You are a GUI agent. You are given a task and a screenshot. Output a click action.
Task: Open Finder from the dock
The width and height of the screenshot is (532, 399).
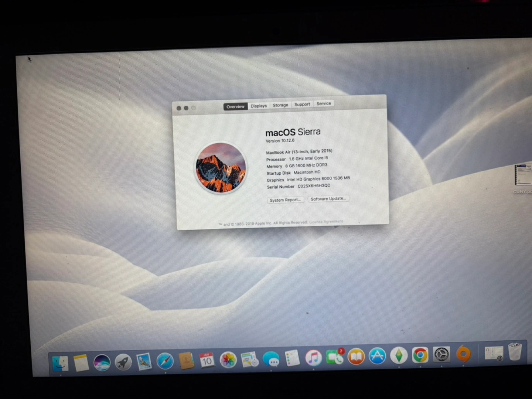(x=60, y=363)
